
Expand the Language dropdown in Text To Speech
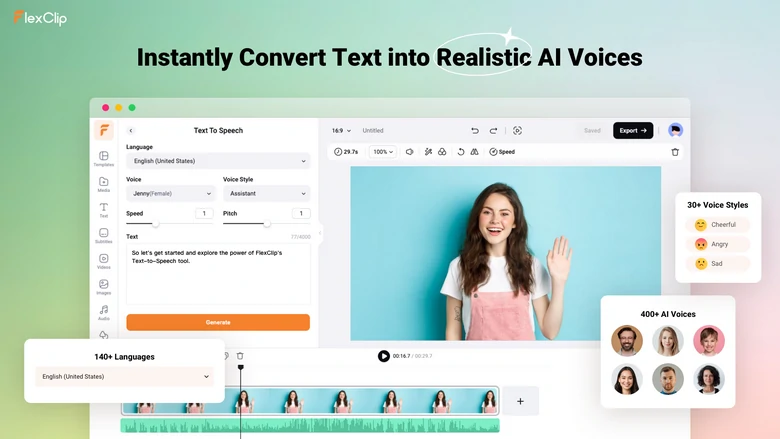218,161
